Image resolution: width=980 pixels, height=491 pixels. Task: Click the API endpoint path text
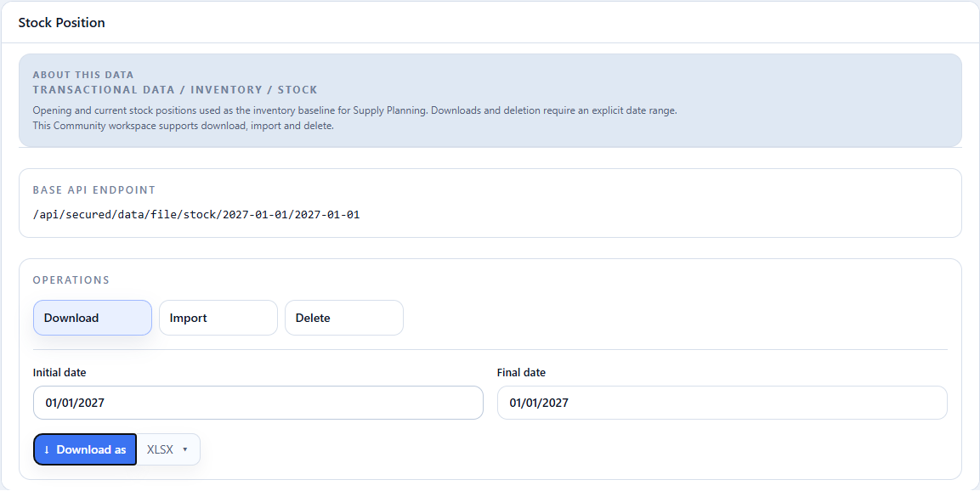[x=196, y=215]
